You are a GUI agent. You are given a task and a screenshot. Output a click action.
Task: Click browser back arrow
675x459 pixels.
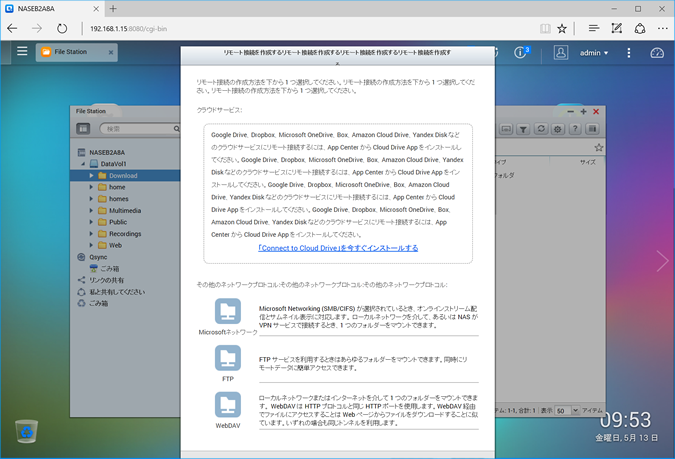tap(12, 28)
